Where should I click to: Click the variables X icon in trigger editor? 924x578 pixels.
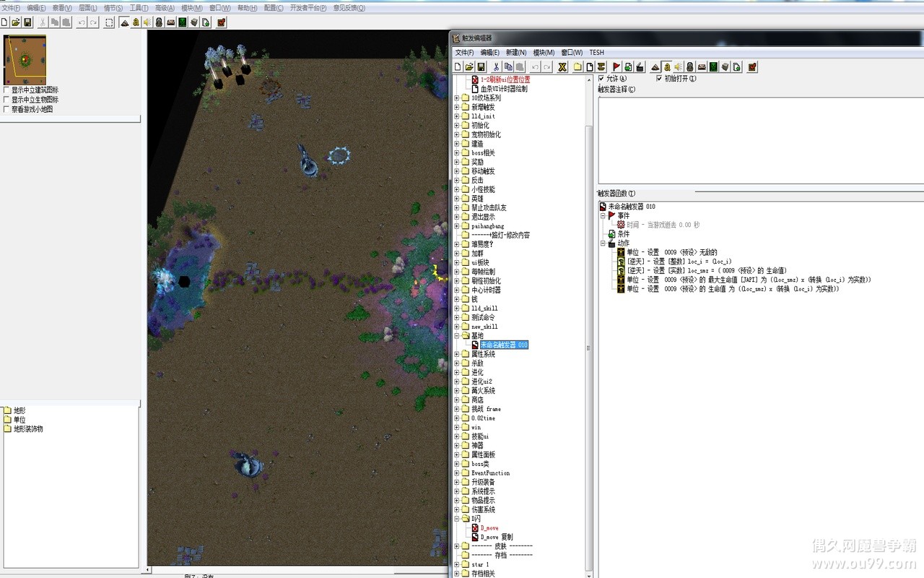[562, 67]
